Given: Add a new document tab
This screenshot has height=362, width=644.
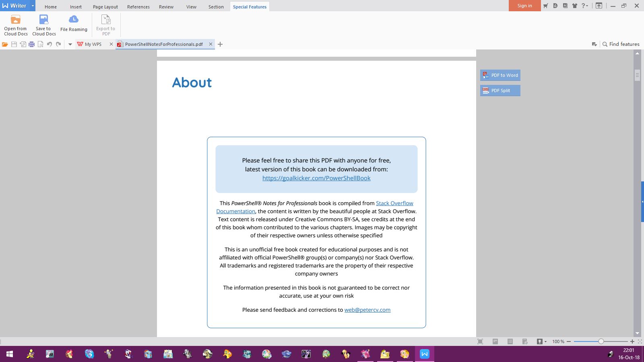Looking at the screenshot, I should 220,44.
